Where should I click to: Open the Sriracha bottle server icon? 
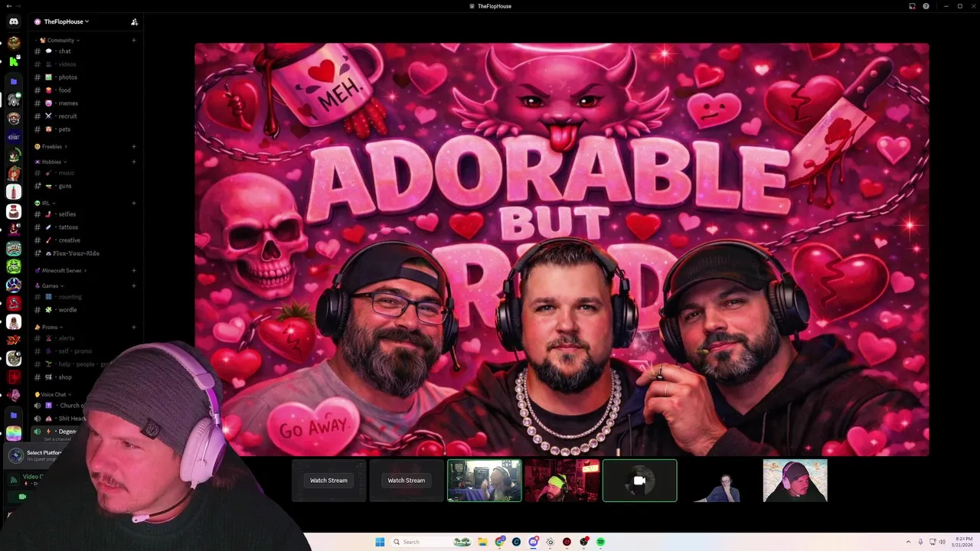[14, 192]
